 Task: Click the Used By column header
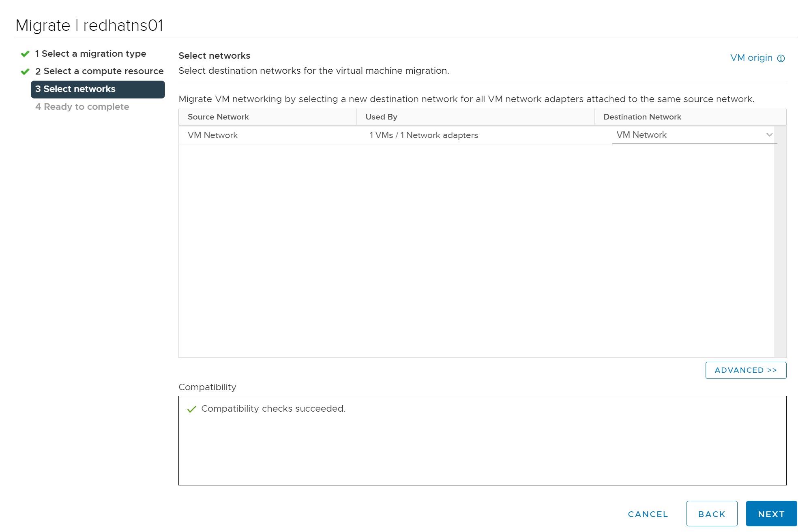(381, 117)
